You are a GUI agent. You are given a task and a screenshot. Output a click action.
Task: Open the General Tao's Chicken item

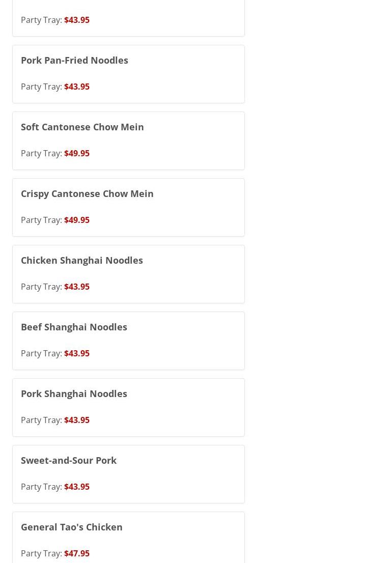pos(71,527)
